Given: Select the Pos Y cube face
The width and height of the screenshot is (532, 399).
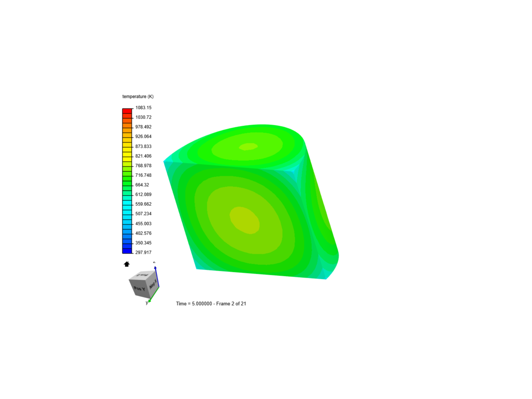Looking at the screenshot, I should (x=140, y=289).
